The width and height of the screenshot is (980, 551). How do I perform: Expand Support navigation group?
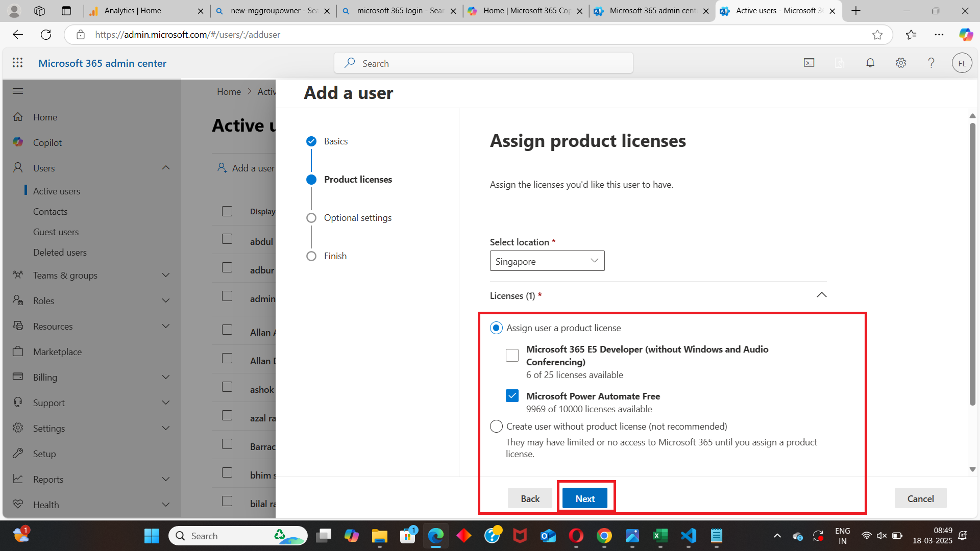(x=166, y=403)
